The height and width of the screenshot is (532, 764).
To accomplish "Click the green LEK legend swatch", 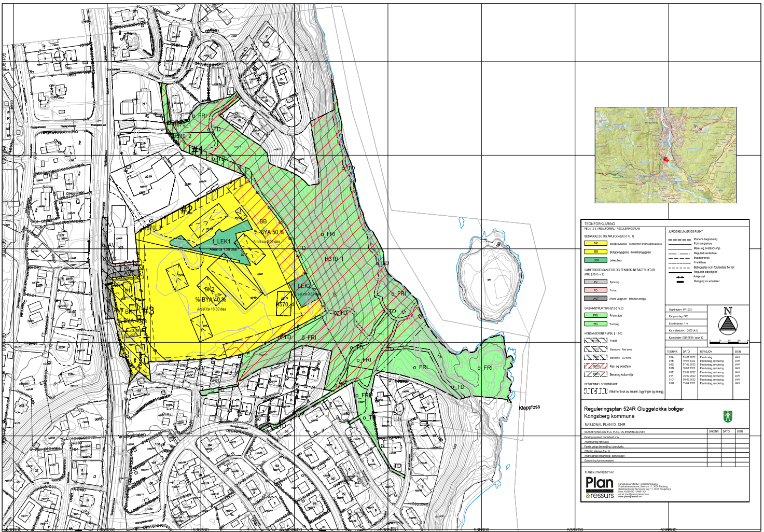I will (595, 260).
